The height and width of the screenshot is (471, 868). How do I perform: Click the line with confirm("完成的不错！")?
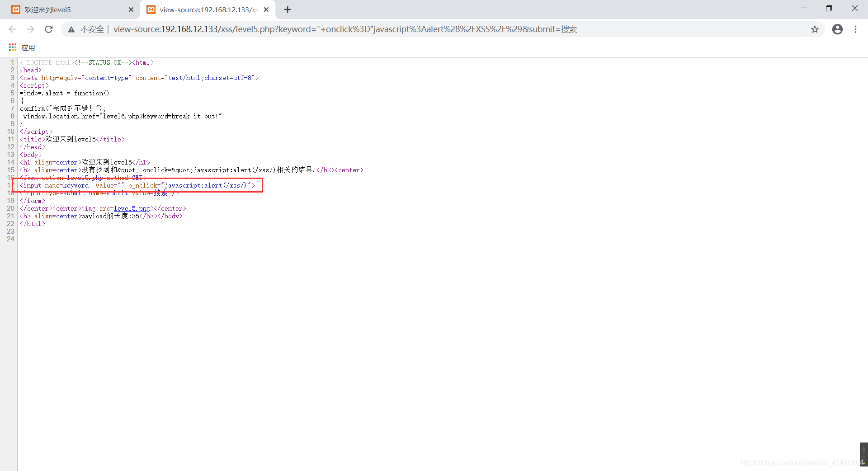[63, 109]
